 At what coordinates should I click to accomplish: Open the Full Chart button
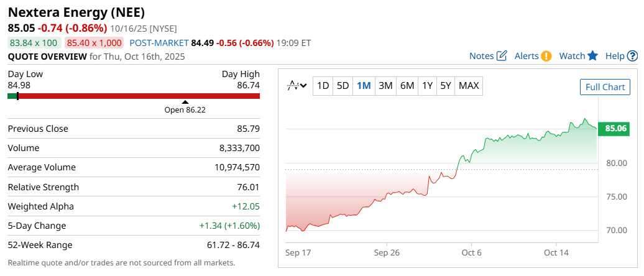(605, 87)
